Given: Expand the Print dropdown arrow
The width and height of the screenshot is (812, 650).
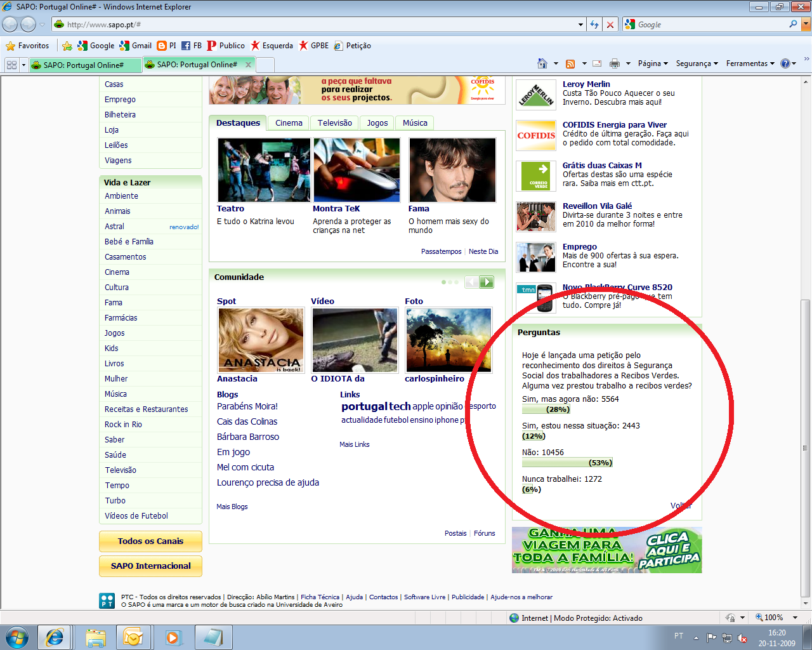Looking at the screenshot, I should click(x=628, y=63).
